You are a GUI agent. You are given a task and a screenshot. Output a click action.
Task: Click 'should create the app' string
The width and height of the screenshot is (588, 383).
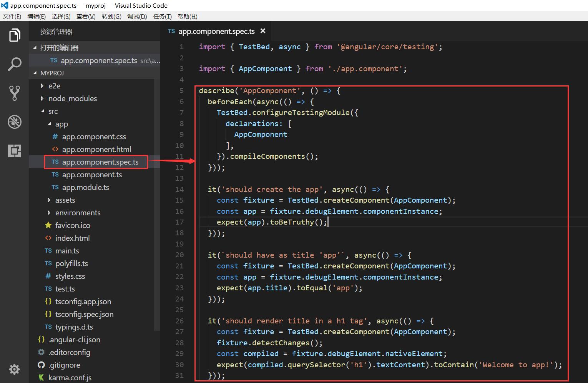272,190
